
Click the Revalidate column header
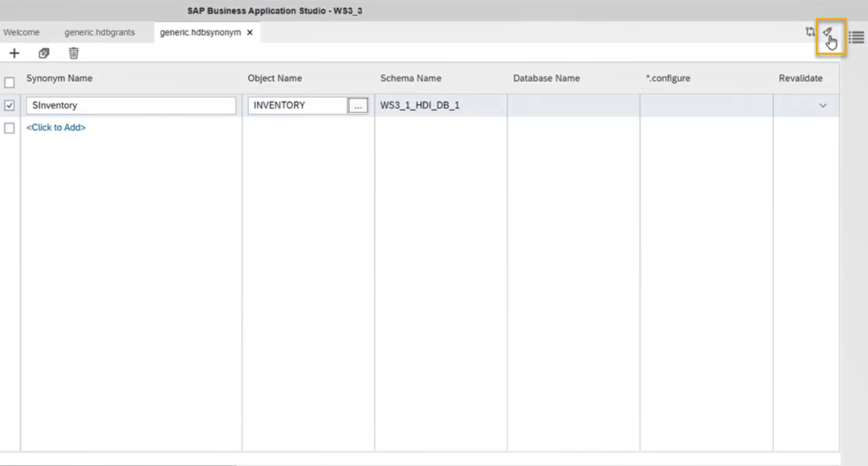[x=801, y=78]
